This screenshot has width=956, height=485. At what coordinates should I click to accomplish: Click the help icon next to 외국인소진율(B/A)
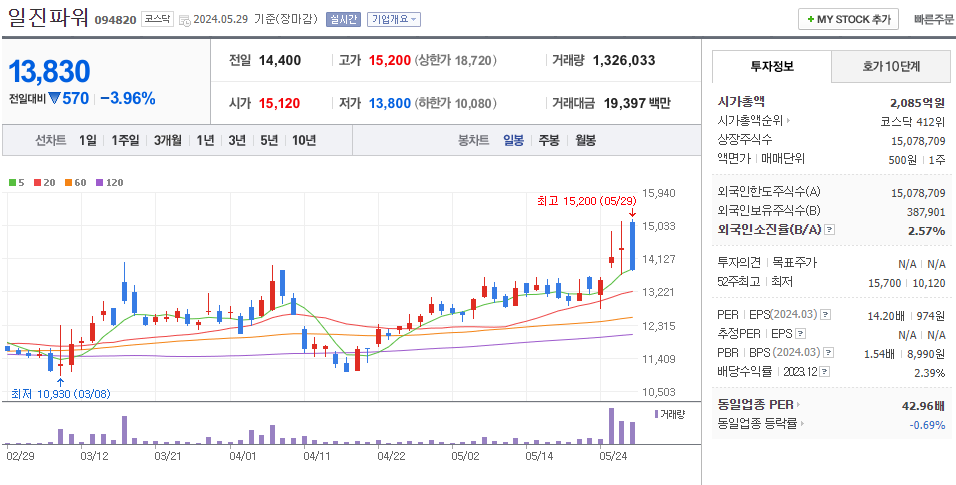830,230
